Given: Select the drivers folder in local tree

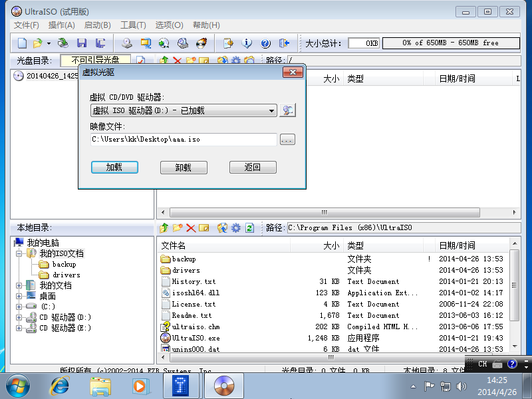Looking at the screenshot, I should 66,275.
